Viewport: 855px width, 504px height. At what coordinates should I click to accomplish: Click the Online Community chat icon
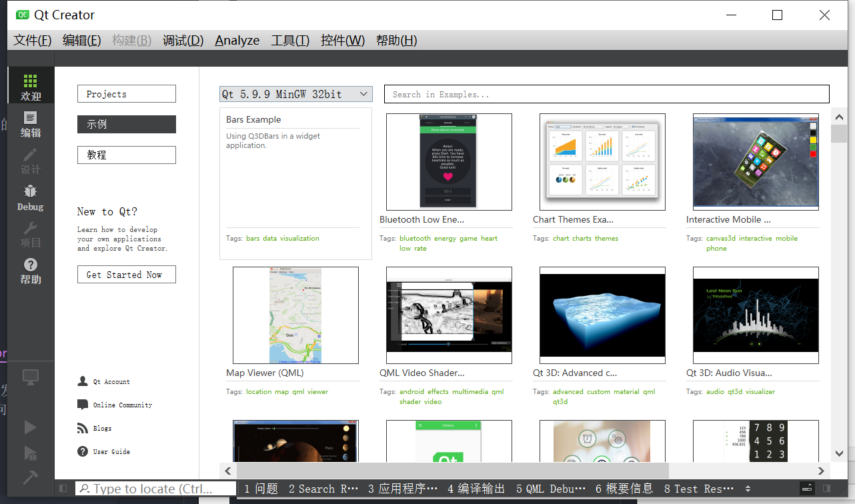(83, 405)
